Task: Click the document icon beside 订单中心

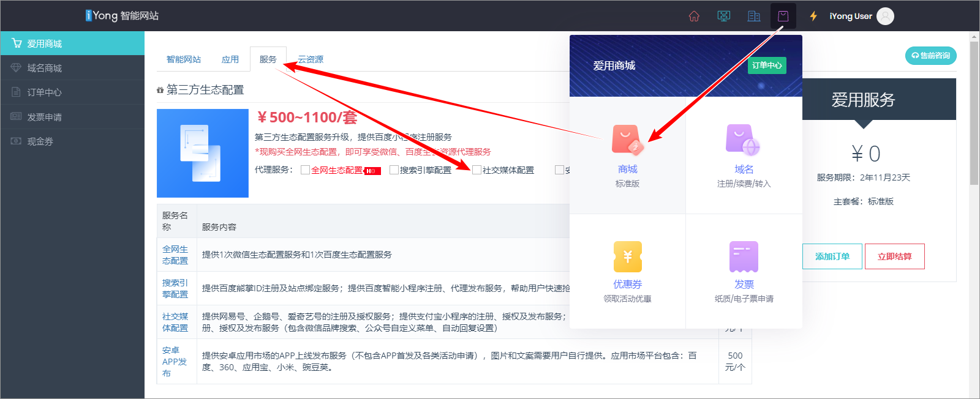Action: [x=16, y=92]
